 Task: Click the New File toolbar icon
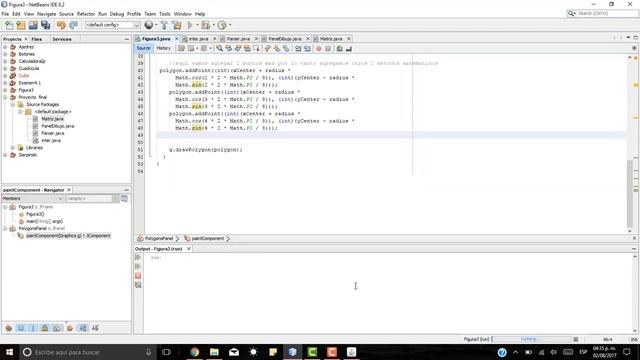pyautogui.click(x=9, y=25)
